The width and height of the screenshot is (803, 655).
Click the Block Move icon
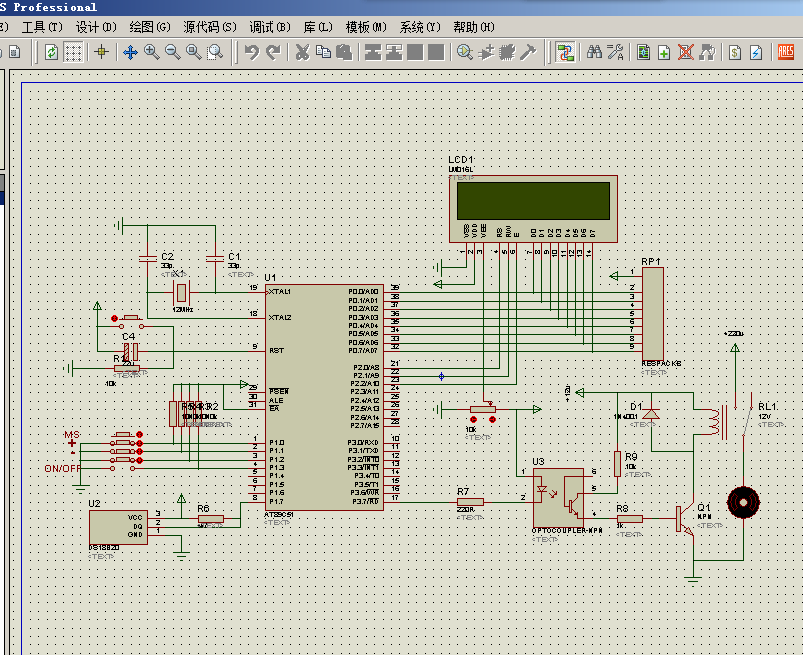[394, 52]
